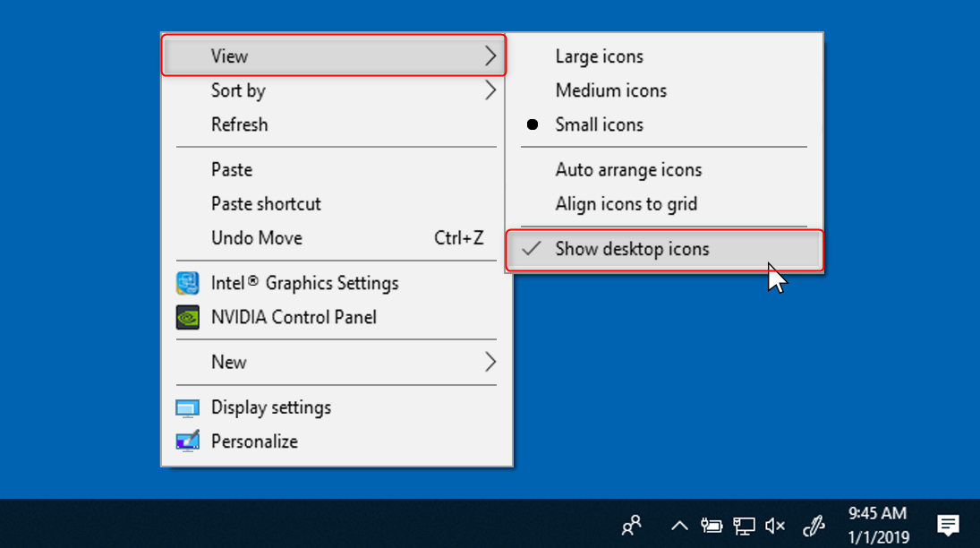Launch NVIDIA Control Panel via its icon
Viewport: 980px width, 548px height.
188,317
